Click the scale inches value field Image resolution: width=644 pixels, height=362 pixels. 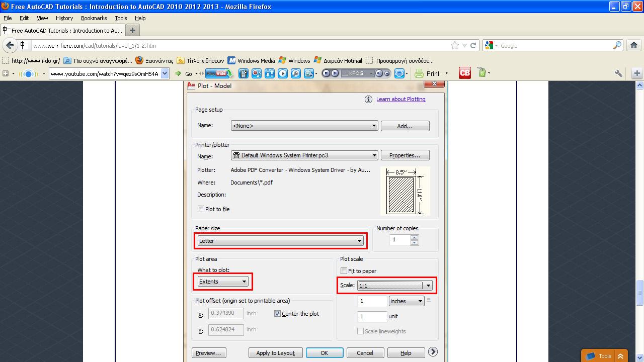[x=372, y=301]
